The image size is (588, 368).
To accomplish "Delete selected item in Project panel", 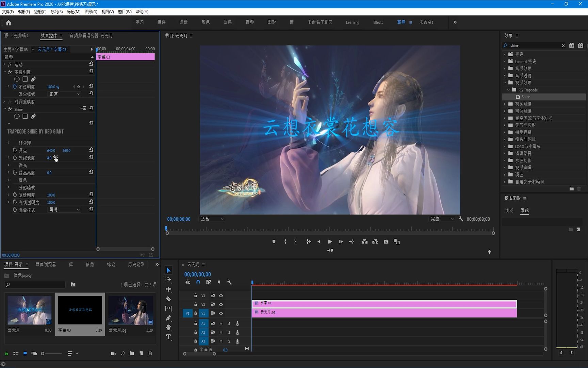I will pos(150,353).
